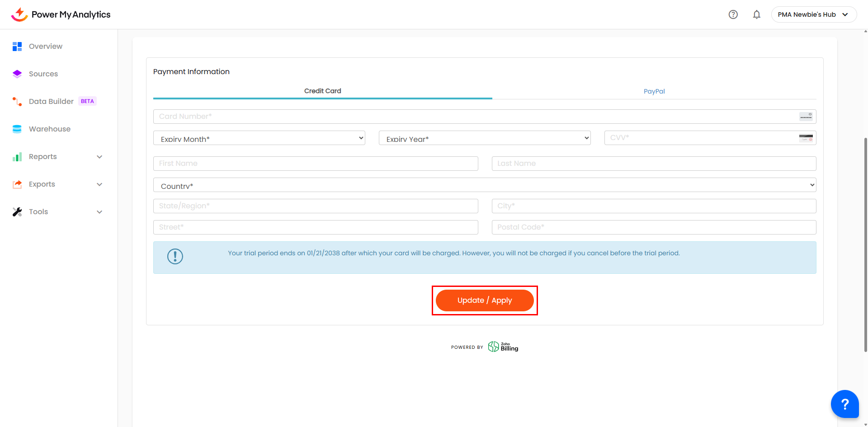Click the Warehouse database icon
868x427 pixels.
[x=17, y=129]
